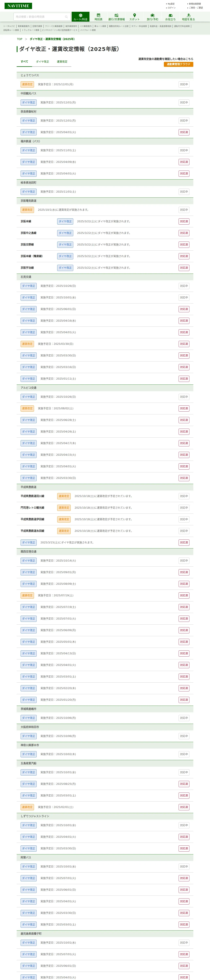210x980 pixels.
Task: Click the TOP breadcrumb link
Action: click(19, 39)
